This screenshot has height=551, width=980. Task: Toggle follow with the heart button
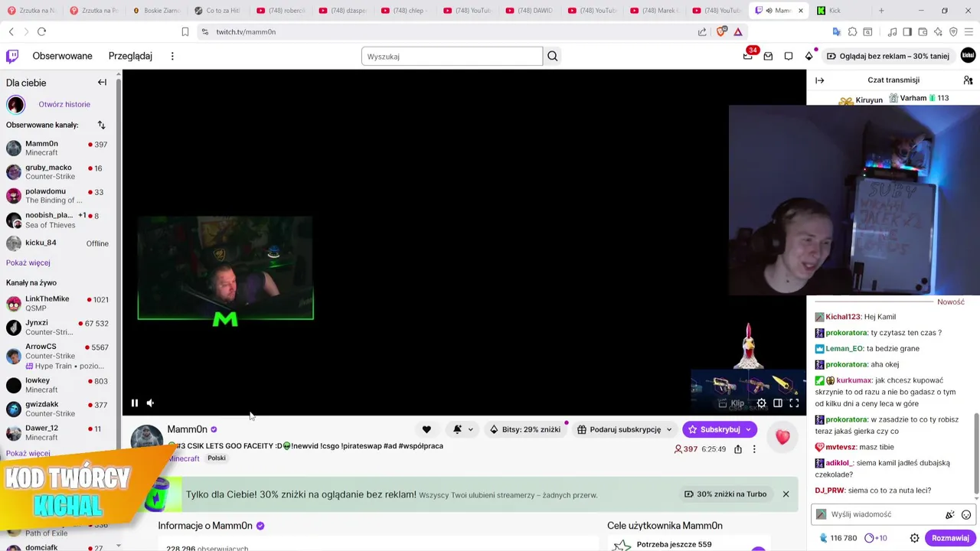point(426,429)
